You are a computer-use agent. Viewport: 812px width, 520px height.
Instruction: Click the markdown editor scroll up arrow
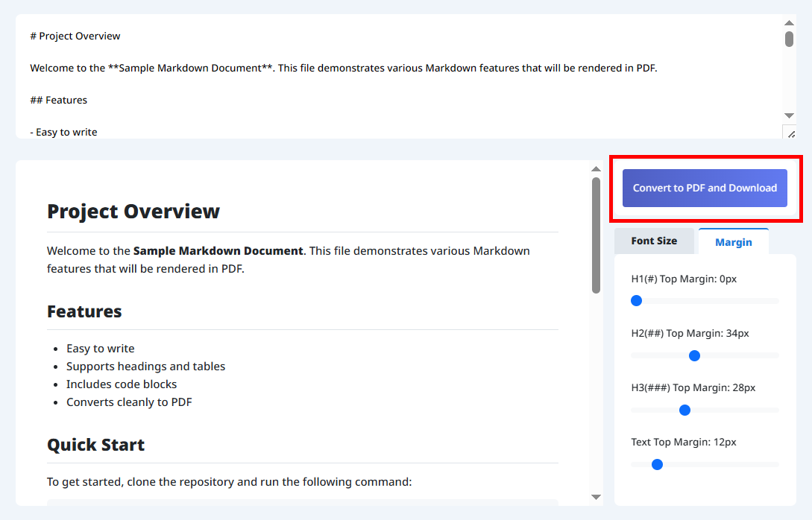(789, 23)
